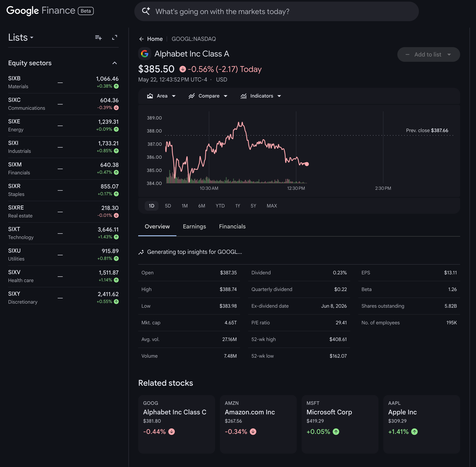Click green up arrow on AAPL card
The image size is (476, 467).
coord(414,432)
